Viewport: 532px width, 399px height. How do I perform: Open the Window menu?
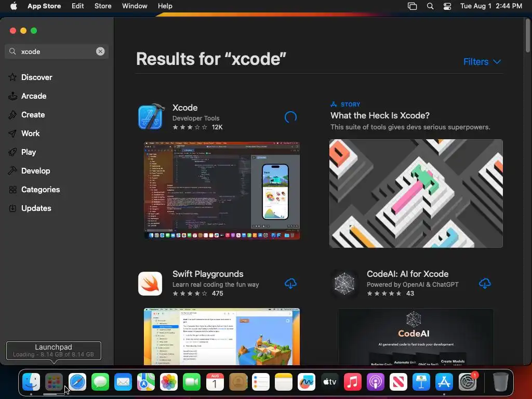[135, 6]
